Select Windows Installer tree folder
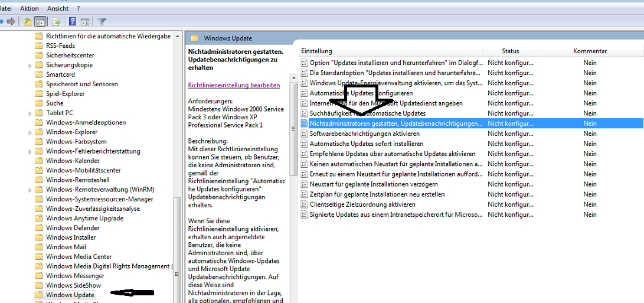 [x=71, y=237]
